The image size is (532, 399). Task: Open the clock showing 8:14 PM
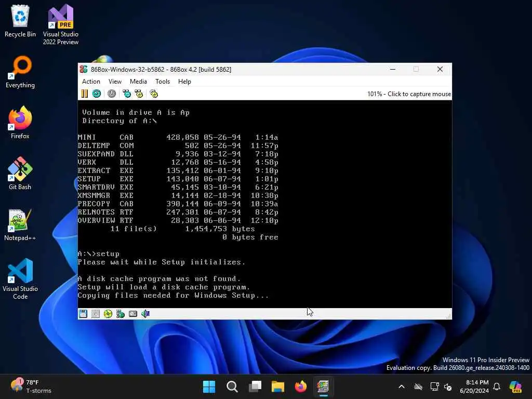(x=474, y=387)
